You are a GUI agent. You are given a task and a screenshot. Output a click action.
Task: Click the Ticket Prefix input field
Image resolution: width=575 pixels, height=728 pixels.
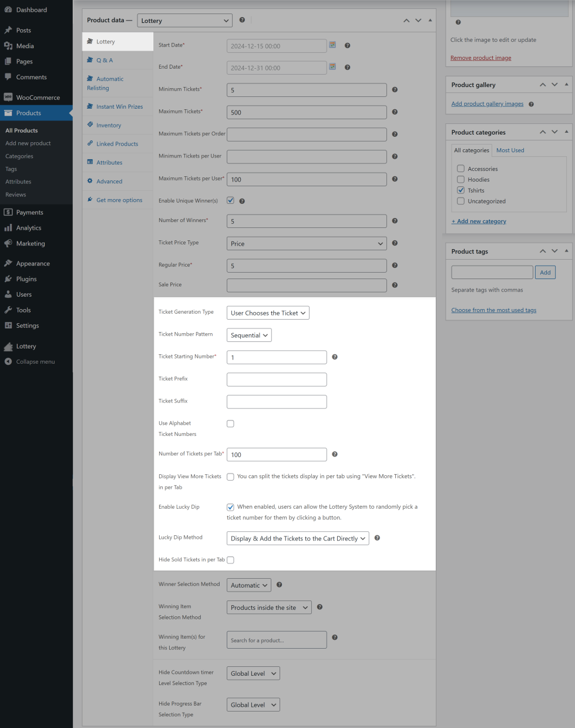[x=277, y=380]
